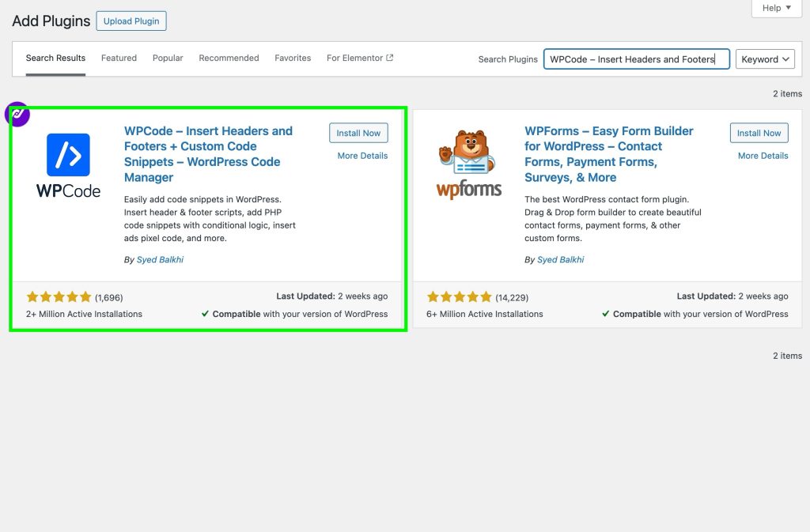Switch to the Popular tab
Screen dimensions: 810x532
click(168, 58)
